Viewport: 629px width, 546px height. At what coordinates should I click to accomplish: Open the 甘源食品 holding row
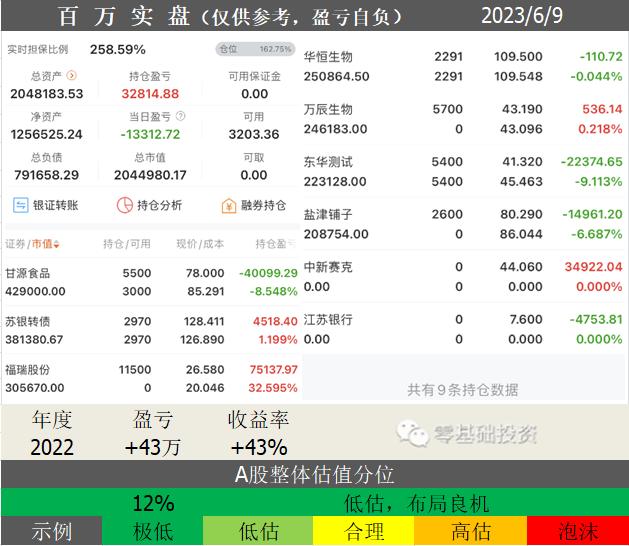click(x=151, y=282)
